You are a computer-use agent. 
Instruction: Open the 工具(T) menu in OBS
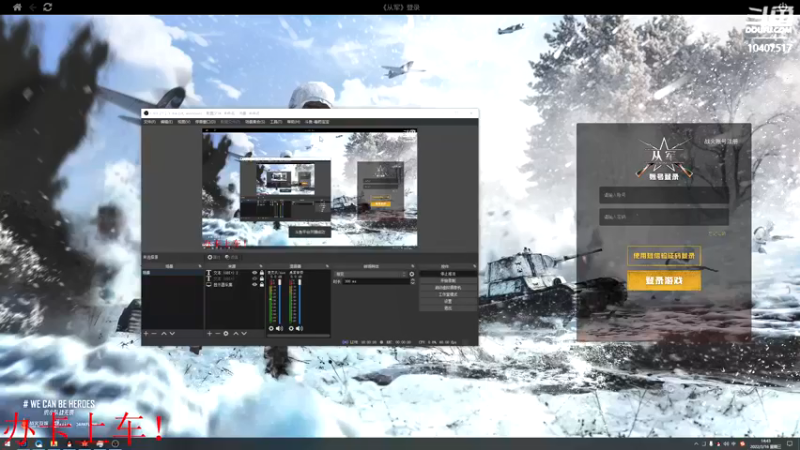pyautogui.click(x=276, y=122)
